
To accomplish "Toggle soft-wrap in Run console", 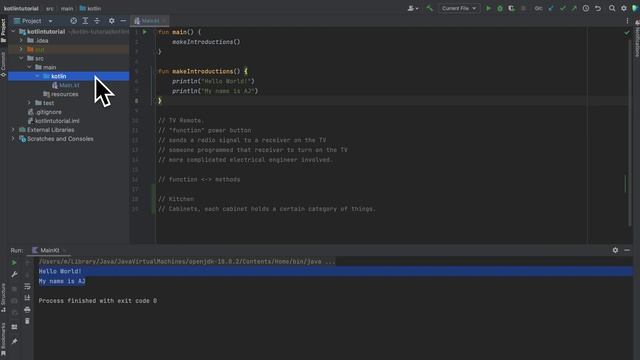I will pyautogui.click(x=27, y=286).
